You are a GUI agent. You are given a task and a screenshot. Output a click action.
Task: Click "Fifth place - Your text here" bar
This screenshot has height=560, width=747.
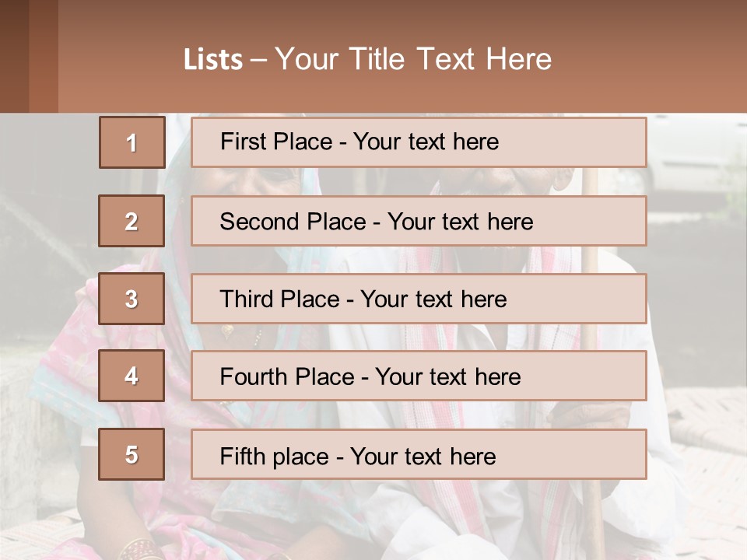[x=419, y=454]
